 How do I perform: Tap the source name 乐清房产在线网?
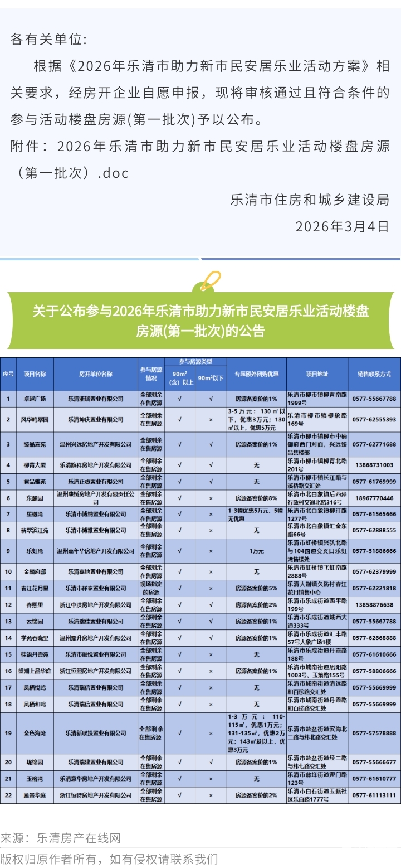[79, 838]
